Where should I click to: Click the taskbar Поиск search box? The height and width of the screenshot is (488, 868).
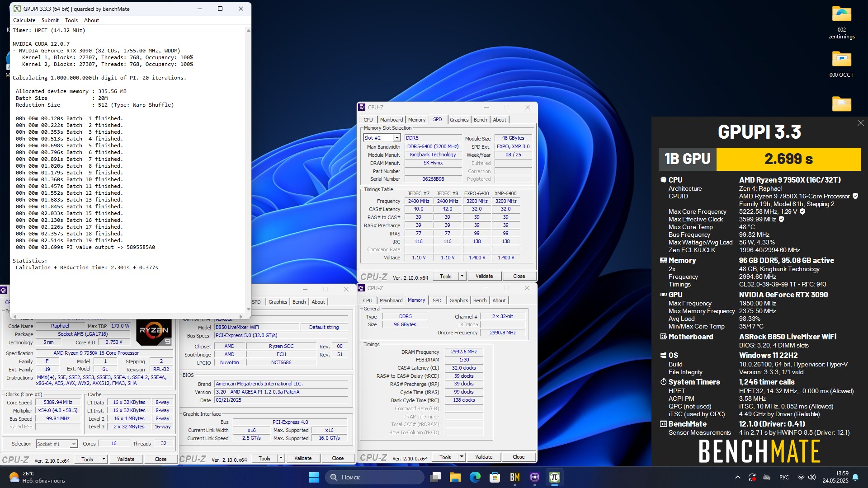click(x=374, y=477)
